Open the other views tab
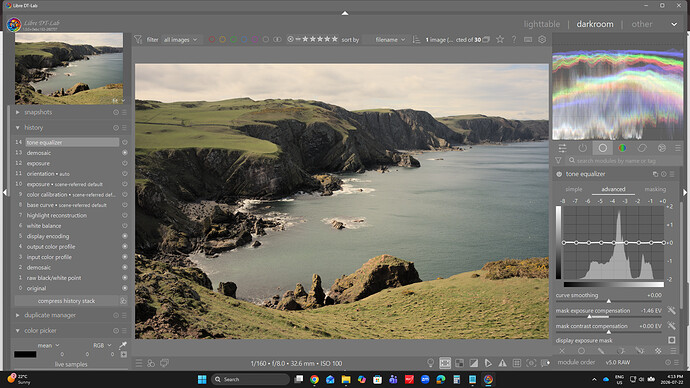The width and height of the screenshot is (690, 388). coord(642,24)
